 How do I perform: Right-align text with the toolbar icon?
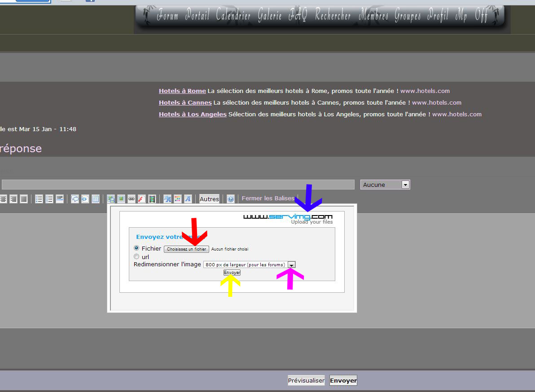click(13, 199)
